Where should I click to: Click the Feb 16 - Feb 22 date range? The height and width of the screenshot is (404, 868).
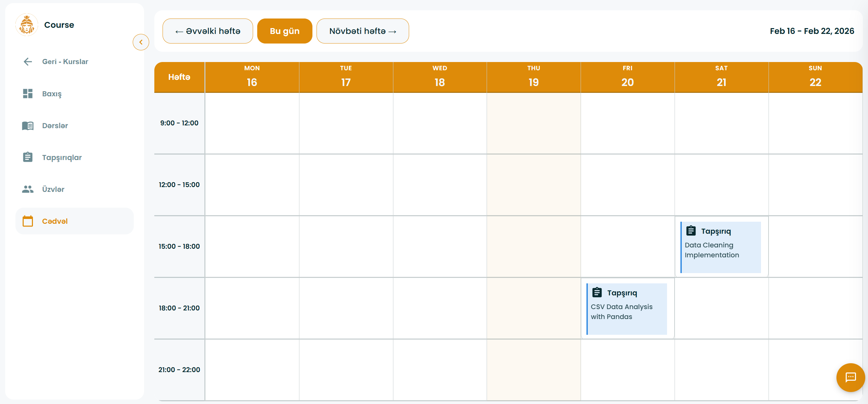coord(812,31)
